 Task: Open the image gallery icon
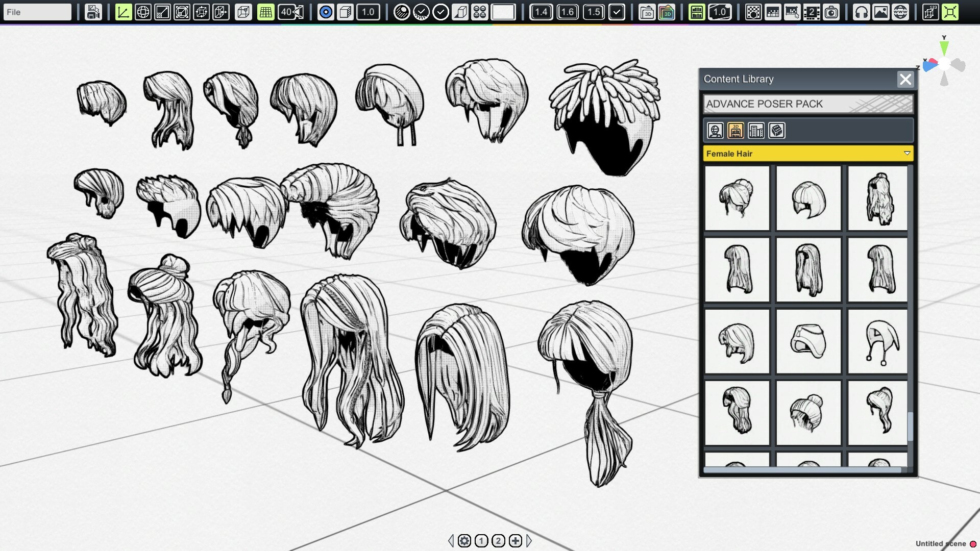click(x=880, y=12)
